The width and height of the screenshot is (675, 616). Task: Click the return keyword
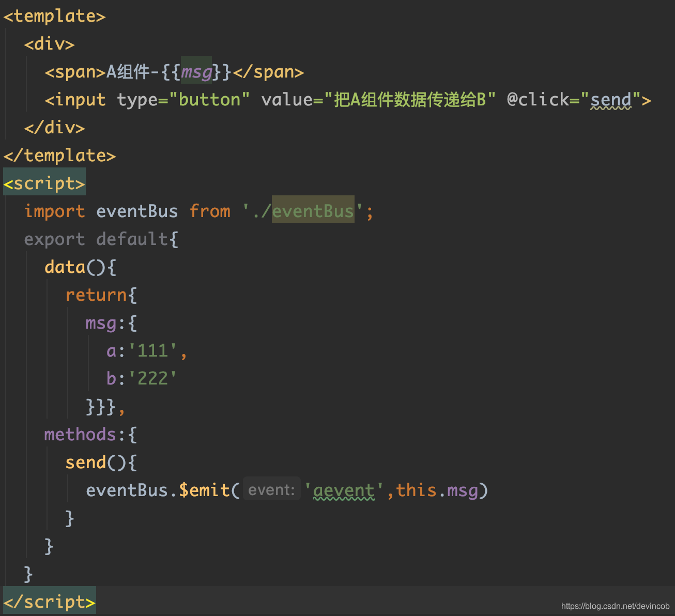pyautogui.click(x=96, y=295)
